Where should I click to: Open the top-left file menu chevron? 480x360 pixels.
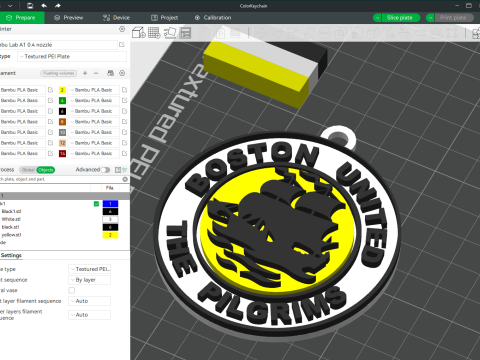10,6
